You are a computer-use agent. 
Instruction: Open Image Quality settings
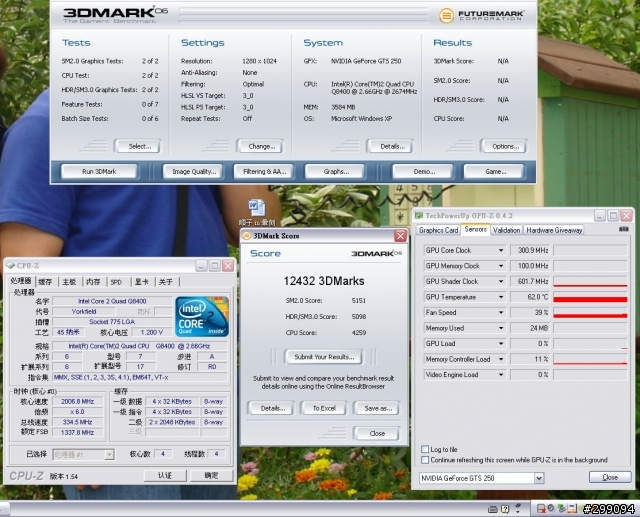pyautogui.click(x=193, y=172)
